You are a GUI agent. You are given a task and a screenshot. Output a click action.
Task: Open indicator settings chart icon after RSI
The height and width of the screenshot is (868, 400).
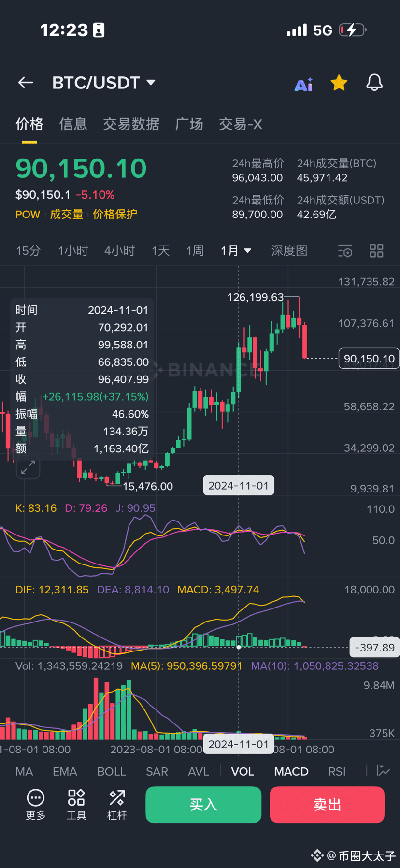point(383,771)
